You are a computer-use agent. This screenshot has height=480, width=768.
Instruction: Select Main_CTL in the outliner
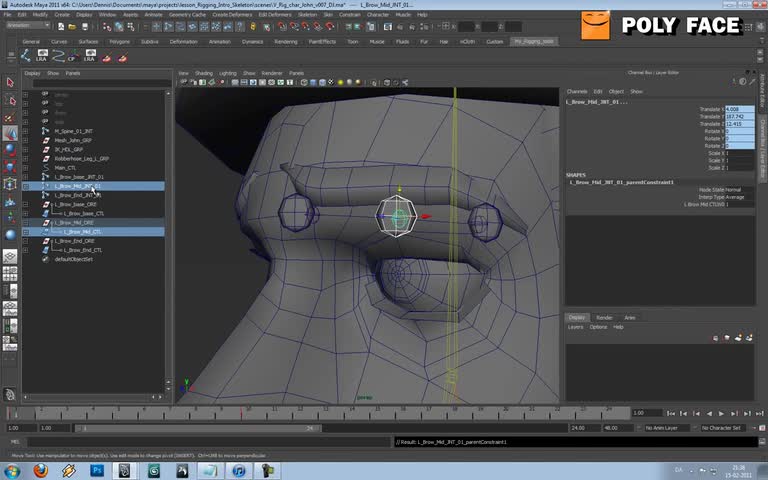click(66, 168)
